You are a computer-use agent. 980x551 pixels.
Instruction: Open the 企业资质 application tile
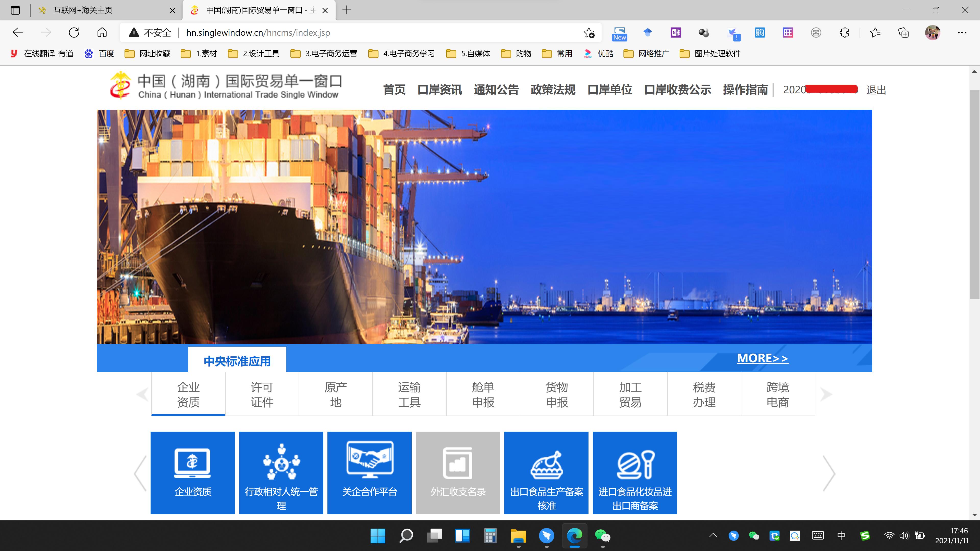coord(192,472)
